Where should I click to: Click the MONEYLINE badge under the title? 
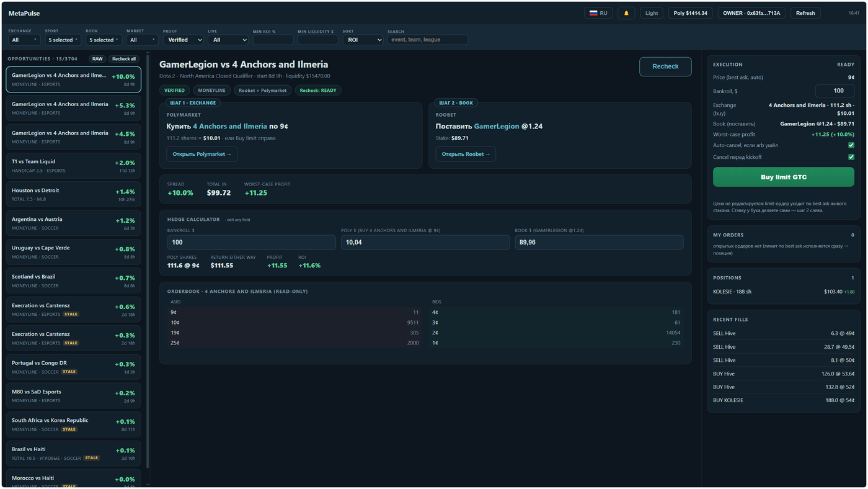click(x=211, y=90)
